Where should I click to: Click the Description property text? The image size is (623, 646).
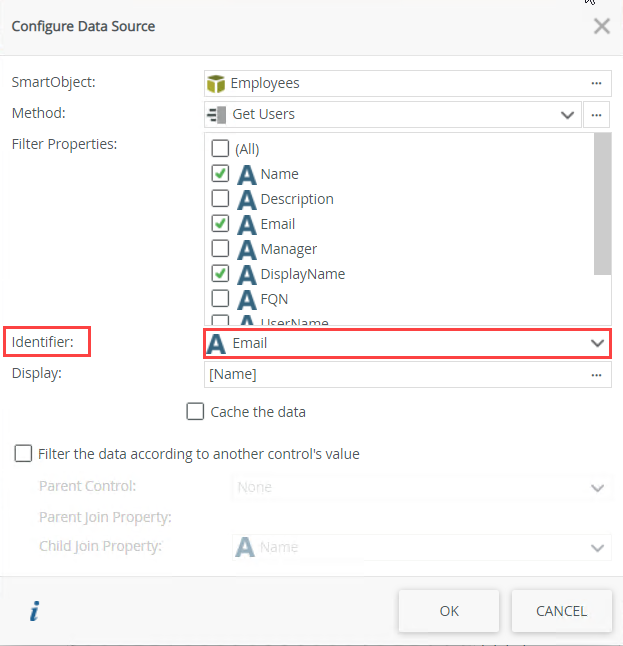click(297, 199)
